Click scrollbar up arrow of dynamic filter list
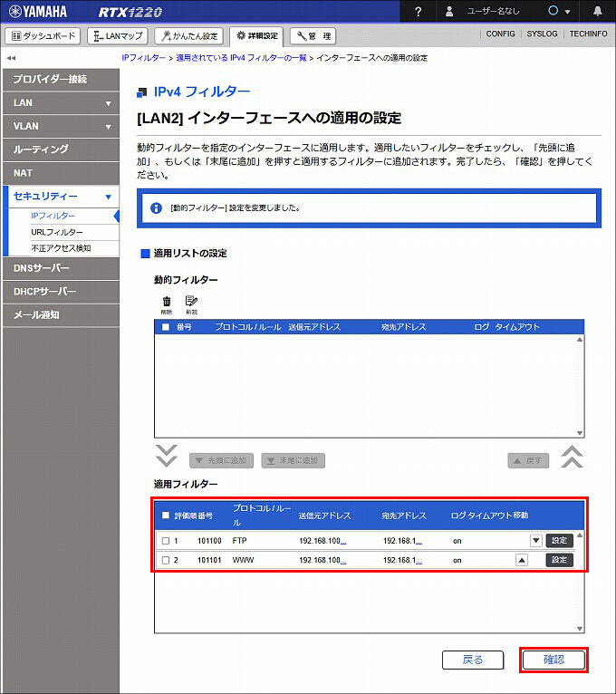The width and height of the screenshot is (616, 694). (580, 340)
